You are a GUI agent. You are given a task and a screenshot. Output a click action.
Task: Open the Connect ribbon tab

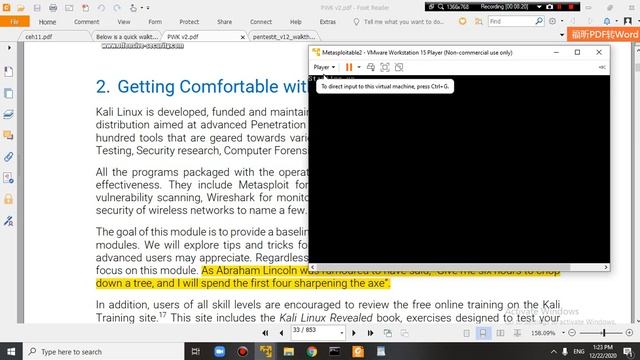(261, 22)
